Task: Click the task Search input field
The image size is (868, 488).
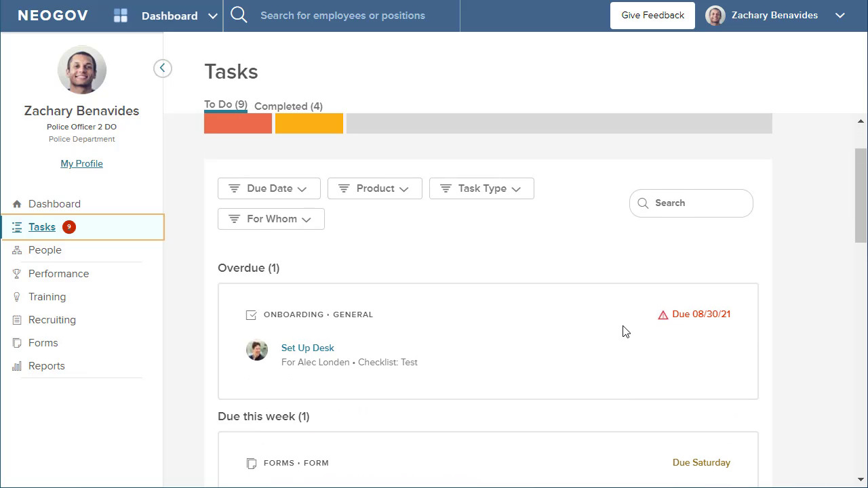Action: [x=698, y=203]
